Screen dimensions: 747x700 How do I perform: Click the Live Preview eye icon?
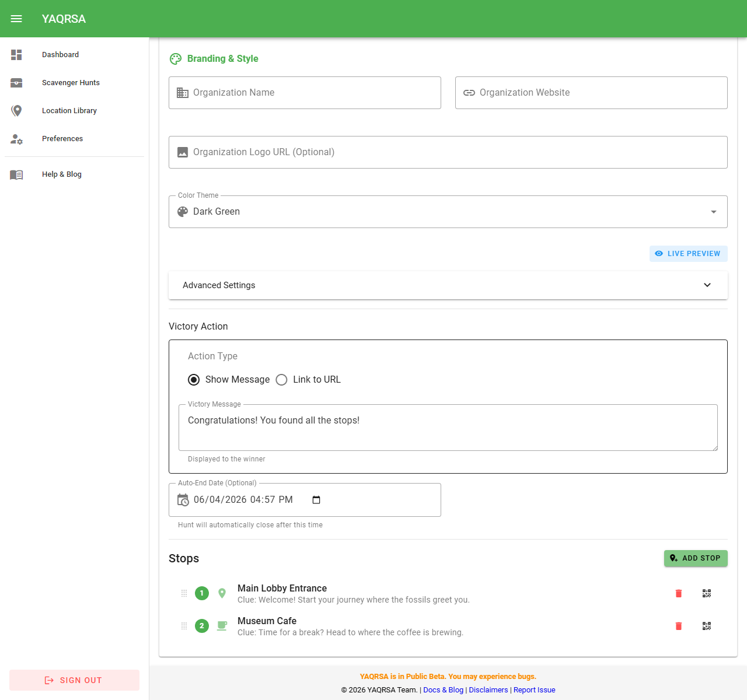[x=659, y=254]
